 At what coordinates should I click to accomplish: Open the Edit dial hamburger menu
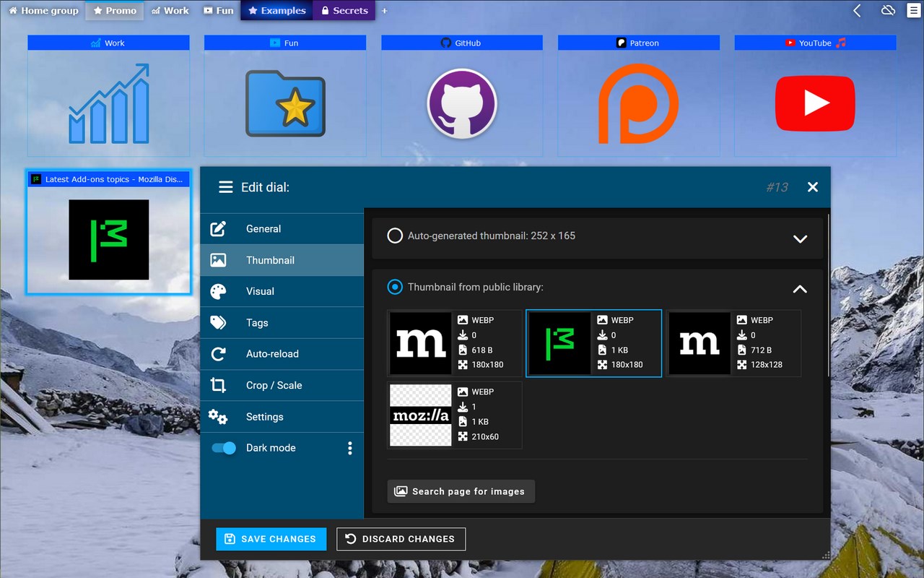click(226, 187)
